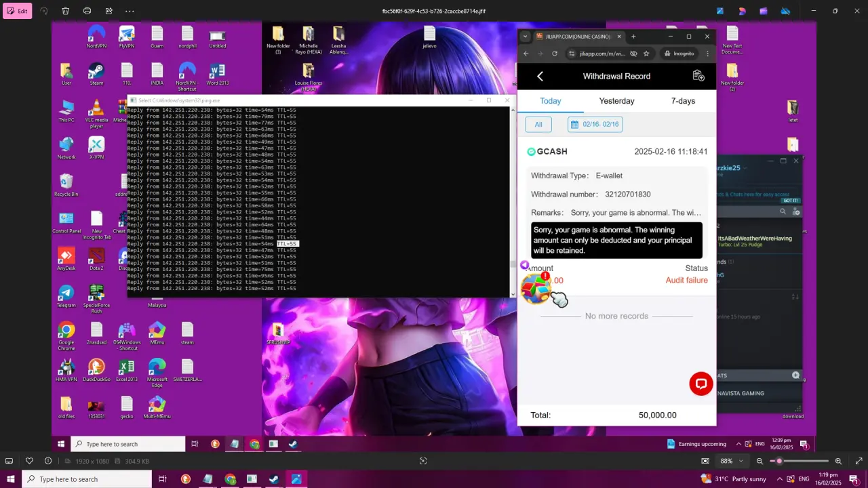Click the Excel 2013 desktop icon
The height and width of the screenshot is (488, 868).
(x=127, y=370)
